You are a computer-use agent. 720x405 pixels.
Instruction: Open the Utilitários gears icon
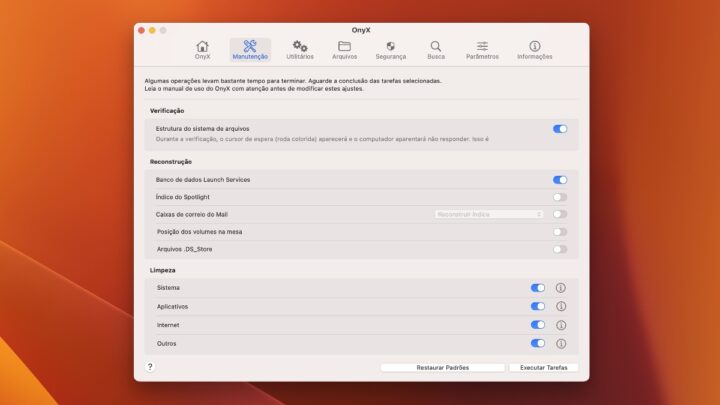click(300, 46)
